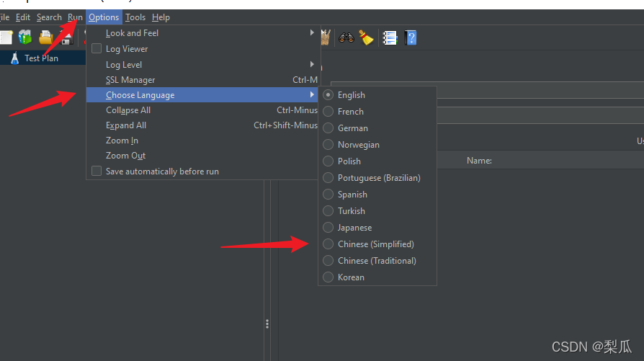Screen dimensions: 644x361
Task: Close the Options menu in menu bar
Action: (x=104, y=17)
